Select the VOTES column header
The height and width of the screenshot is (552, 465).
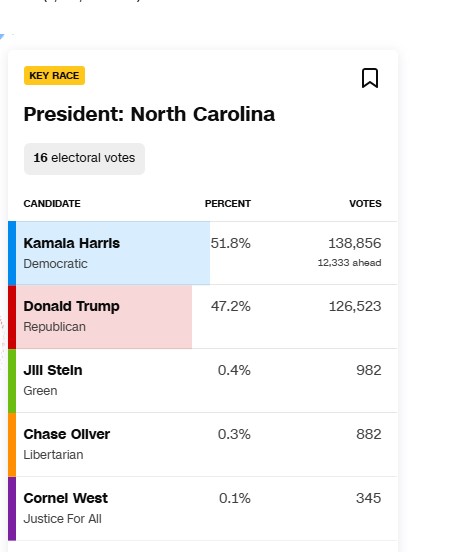[x=365, y=203]
